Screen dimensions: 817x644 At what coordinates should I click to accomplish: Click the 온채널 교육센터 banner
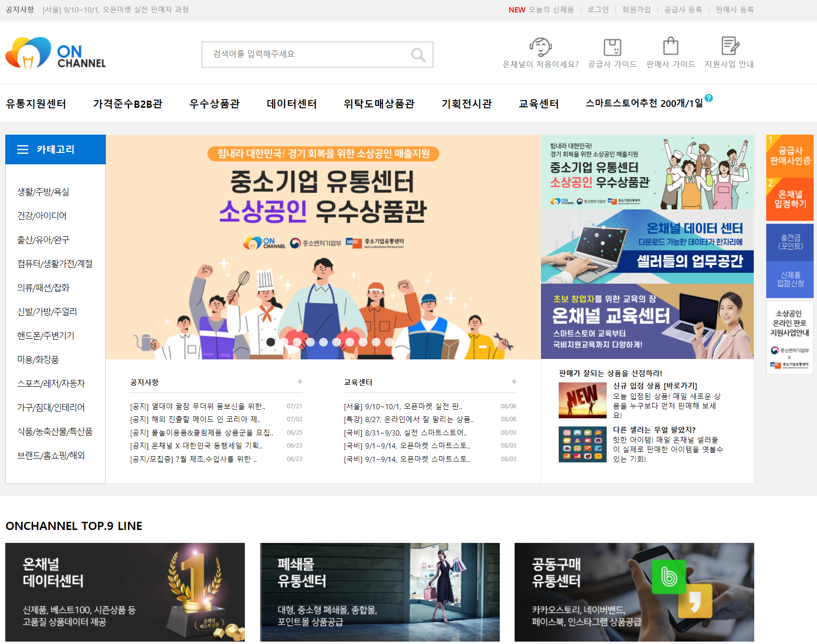(x=647, y=321)
